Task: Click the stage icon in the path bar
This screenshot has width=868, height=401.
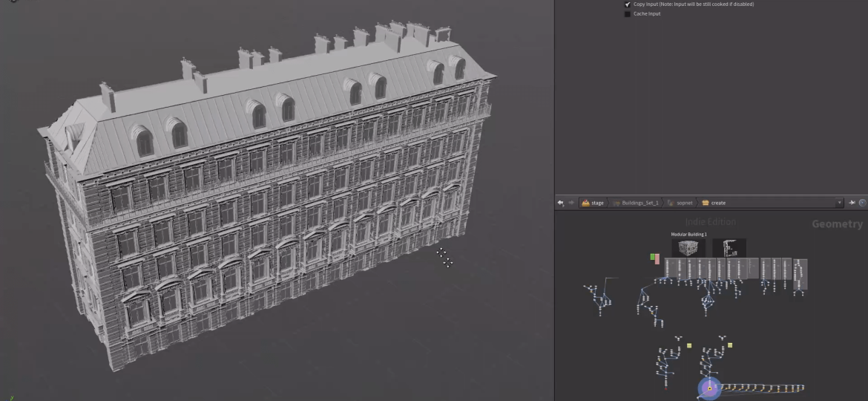Action: pyautogui.click(x=585, y=203)
